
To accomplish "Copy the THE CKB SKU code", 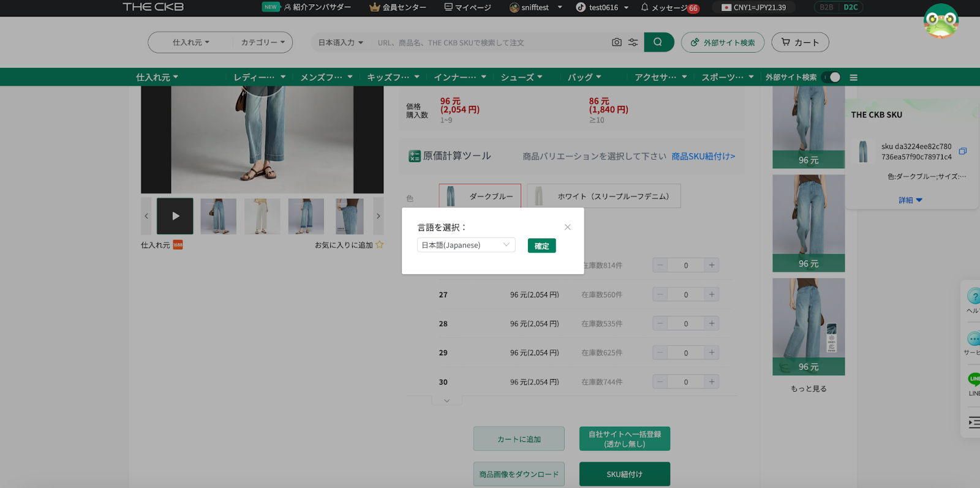I will (x=962, y=151).
